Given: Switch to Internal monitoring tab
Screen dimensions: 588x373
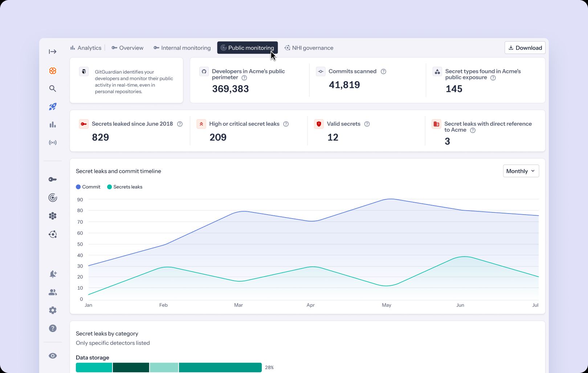Looking at the screenshot, I should [x=182, y=48].
